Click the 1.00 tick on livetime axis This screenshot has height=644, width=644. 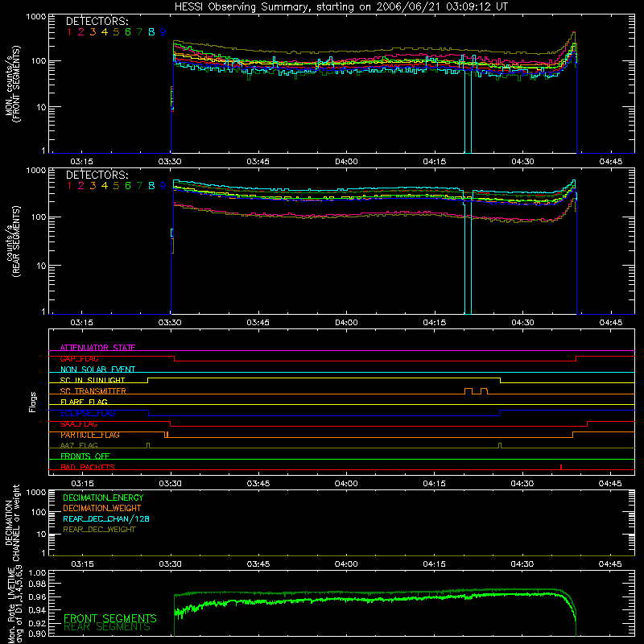tap(37, 573)
